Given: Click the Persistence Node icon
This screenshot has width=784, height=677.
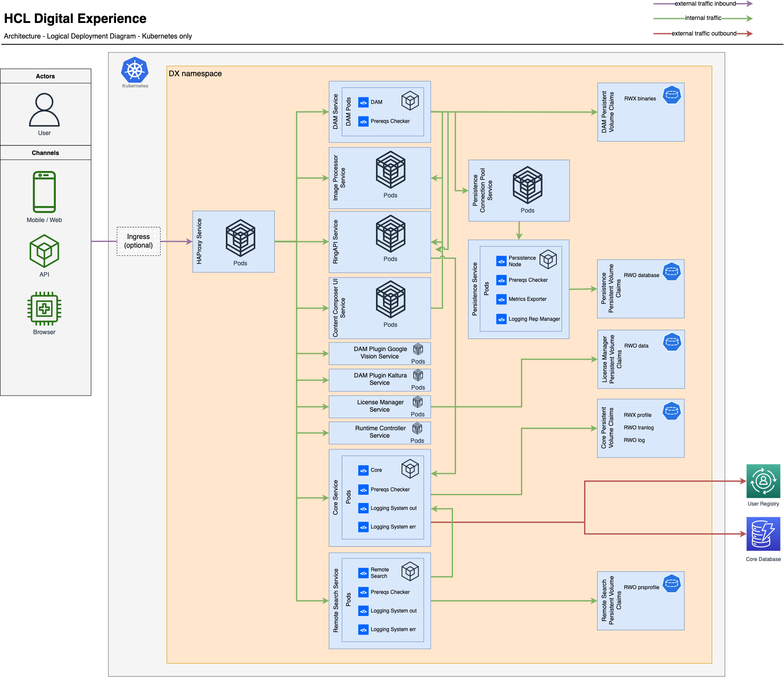Looking at the screenshot, I should coord(501,261).
